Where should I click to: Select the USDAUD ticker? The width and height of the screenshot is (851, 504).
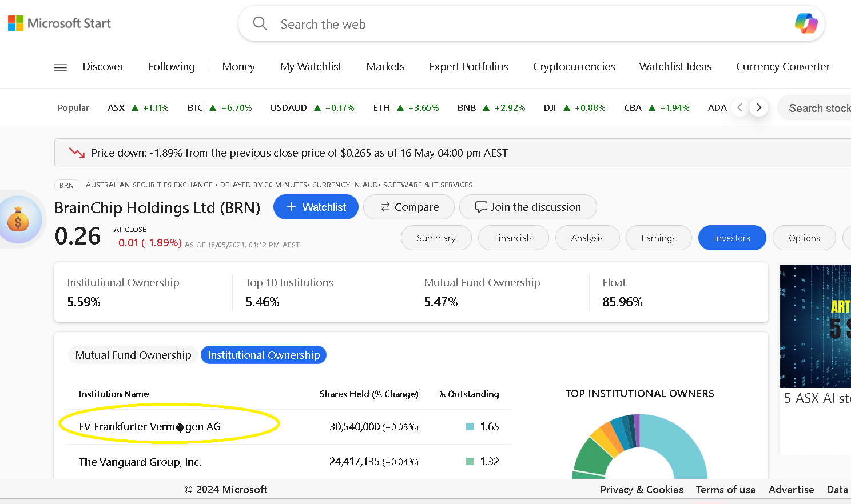pos(312,108)
